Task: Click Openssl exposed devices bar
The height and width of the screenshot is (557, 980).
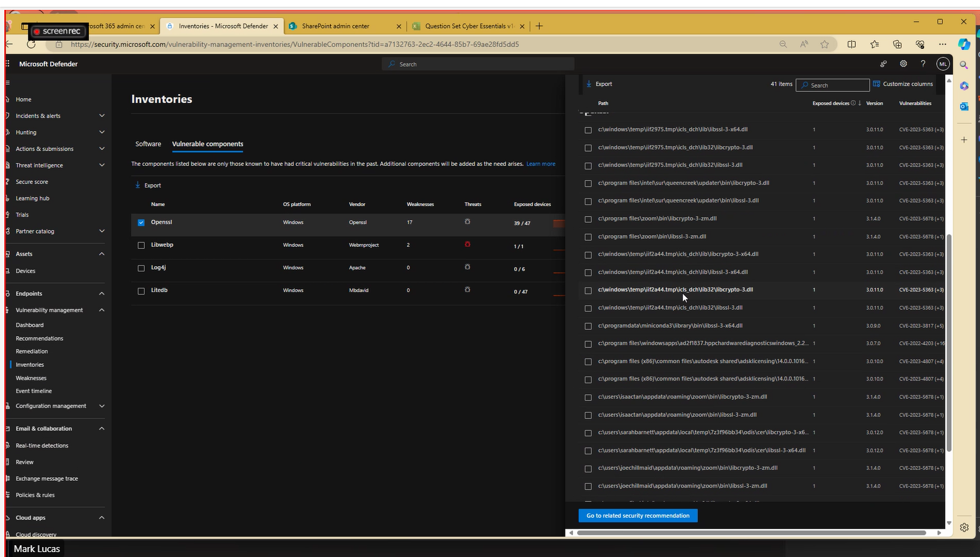Action: point(559,223)
